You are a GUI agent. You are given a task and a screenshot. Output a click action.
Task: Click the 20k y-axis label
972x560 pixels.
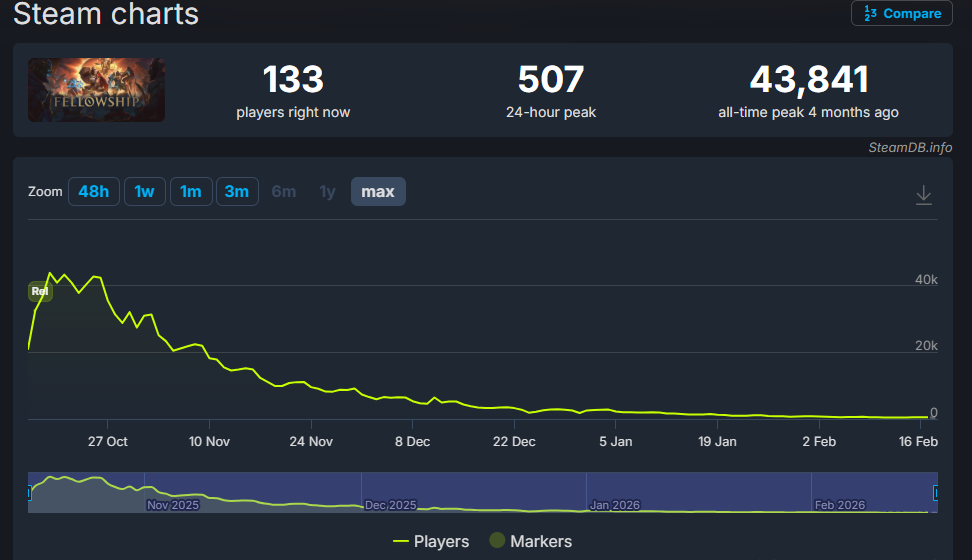pos(926,345)
